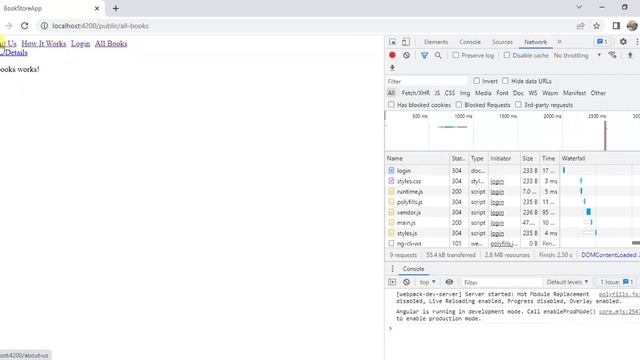The image size is (640, 360).
Task: Open the Chrome profile avatar
Action: [632, 26]
